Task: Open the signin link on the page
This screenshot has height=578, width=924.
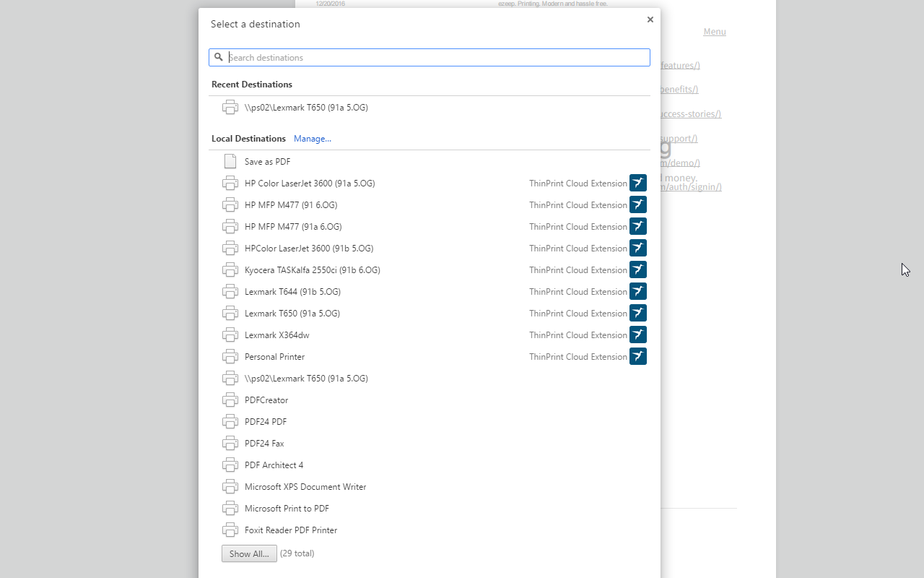Action: [x=689, y=186]
